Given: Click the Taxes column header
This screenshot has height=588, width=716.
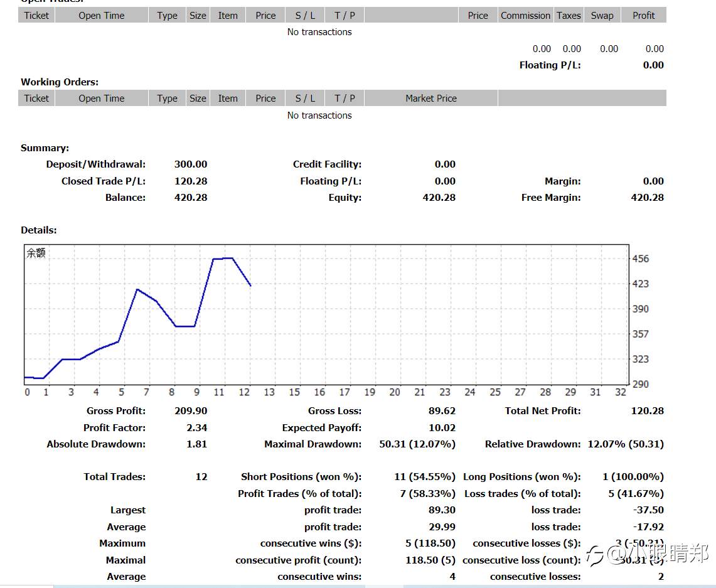Looking at the screenshot, I should [x=569, y=16].
